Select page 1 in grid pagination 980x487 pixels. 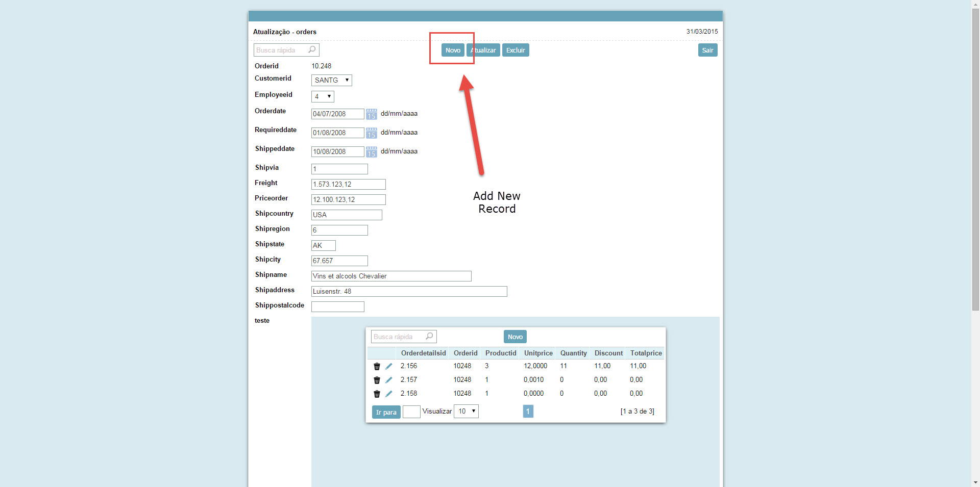pos(528,411)
